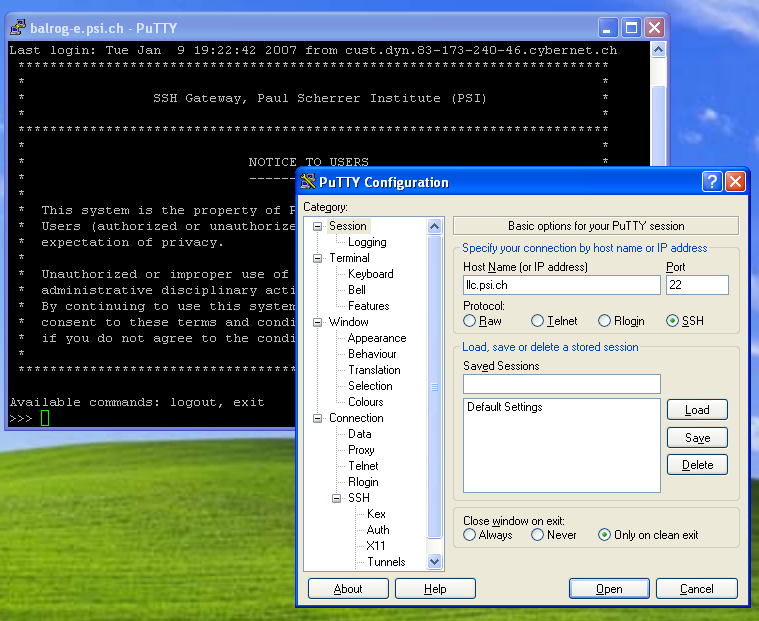This screenshot has width=759, height=621.
Task: Open Kex category under SSH
Action: [376, 514]
